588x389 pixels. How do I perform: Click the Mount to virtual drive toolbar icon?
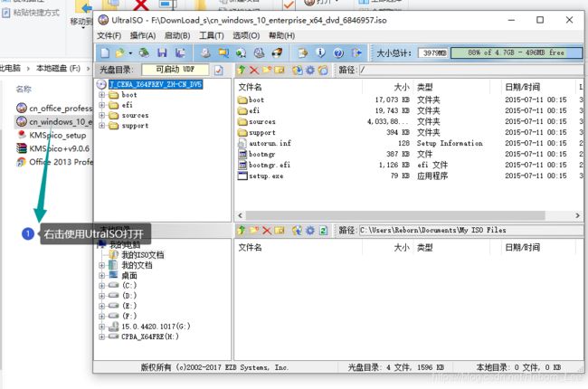coord(259,52)
